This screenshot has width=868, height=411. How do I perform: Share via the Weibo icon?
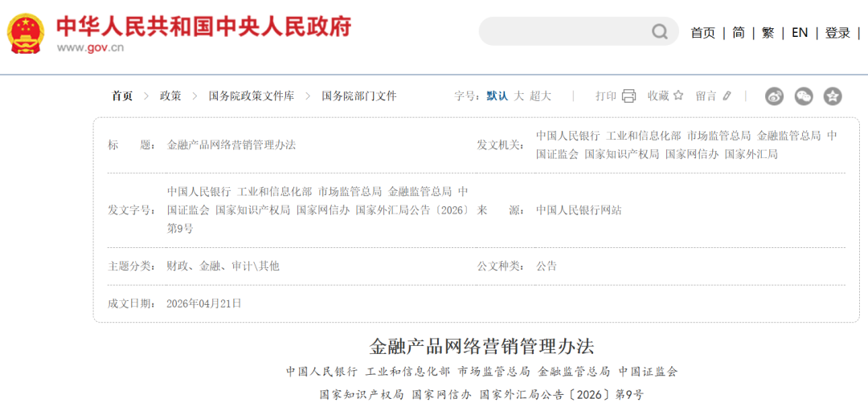coord(775,96)
